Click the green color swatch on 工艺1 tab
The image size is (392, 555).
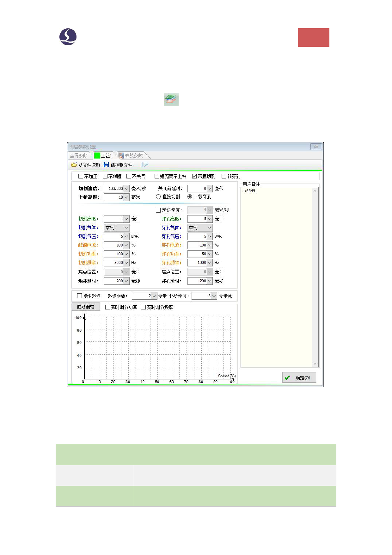click(97, 156)
